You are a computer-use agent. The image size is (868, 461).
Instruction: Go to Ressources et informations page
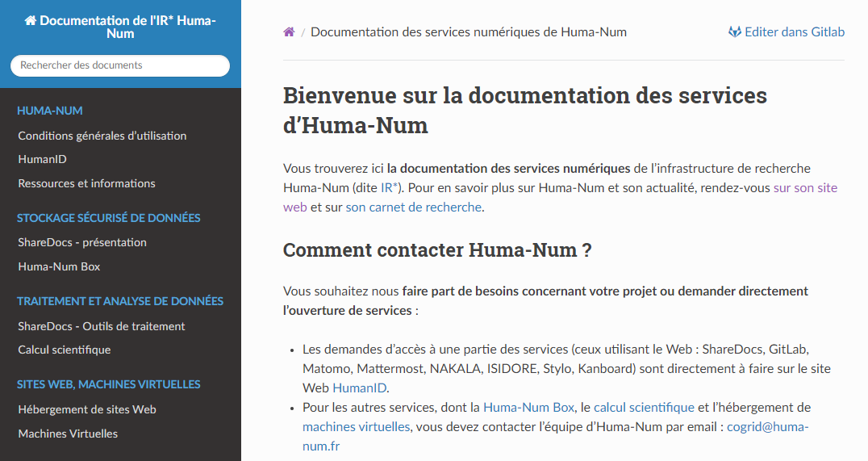coord(86,183)
